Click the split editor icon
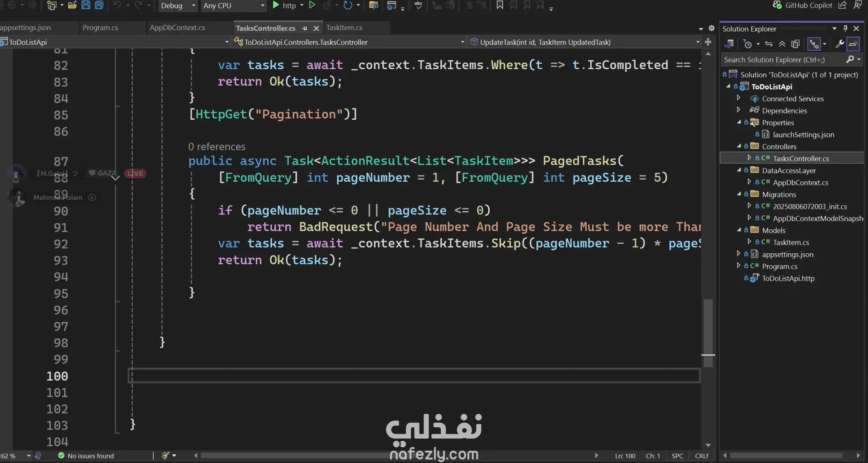 (708, 42)
